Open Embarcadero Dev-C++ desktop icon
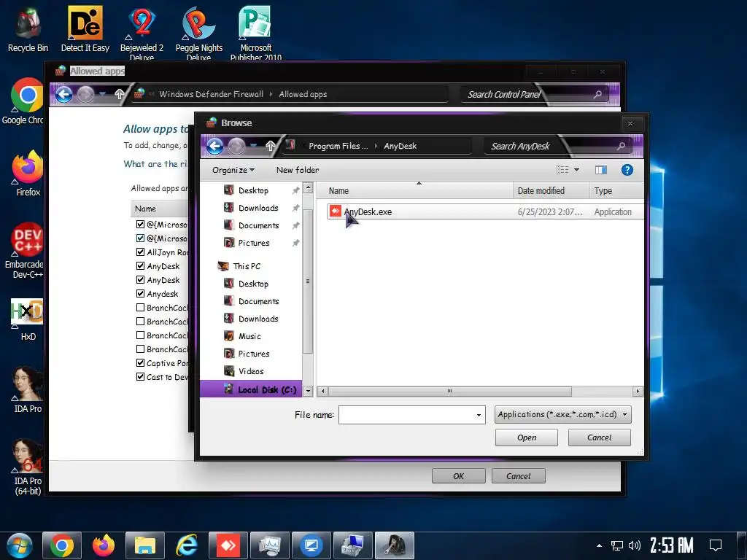747x560 pixels. pos(25,250)
